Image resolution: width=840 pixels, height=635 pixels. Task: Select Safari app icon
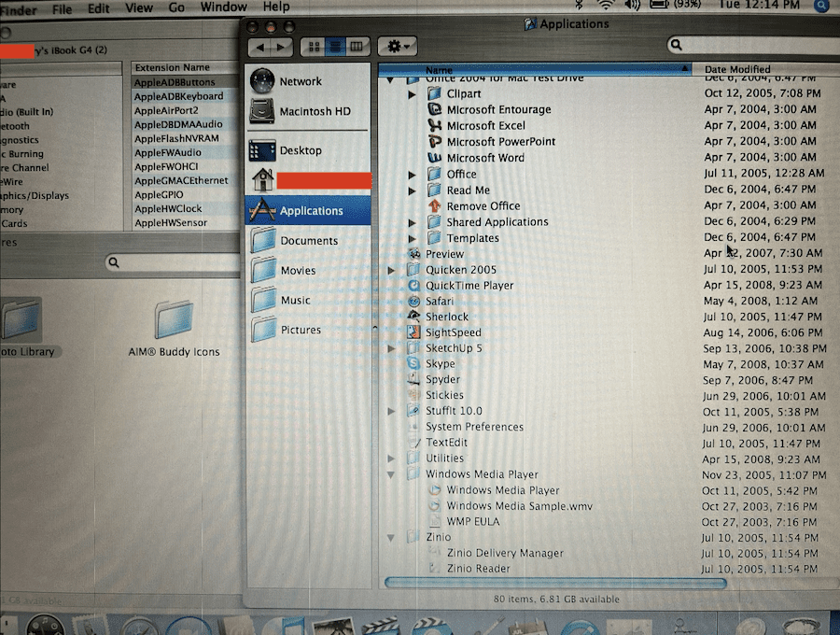point(413,301)
